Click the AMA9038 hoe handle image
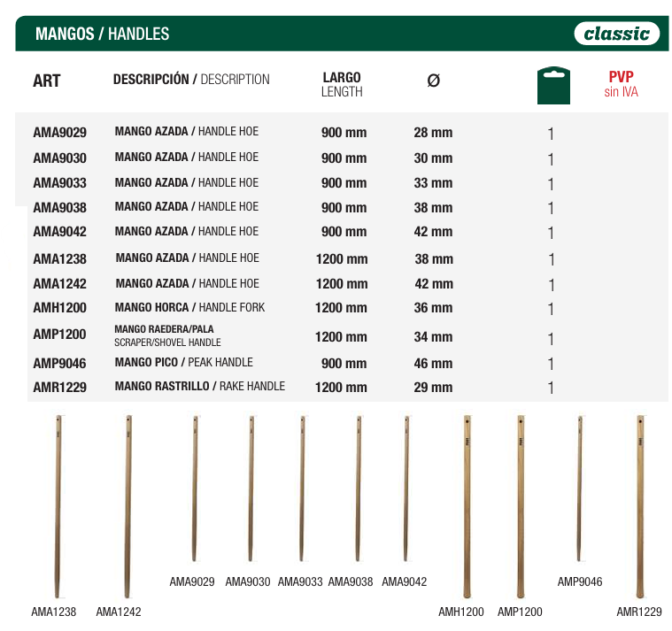The height and width of the screenshot is (631, 672). (x=359, y=489)
